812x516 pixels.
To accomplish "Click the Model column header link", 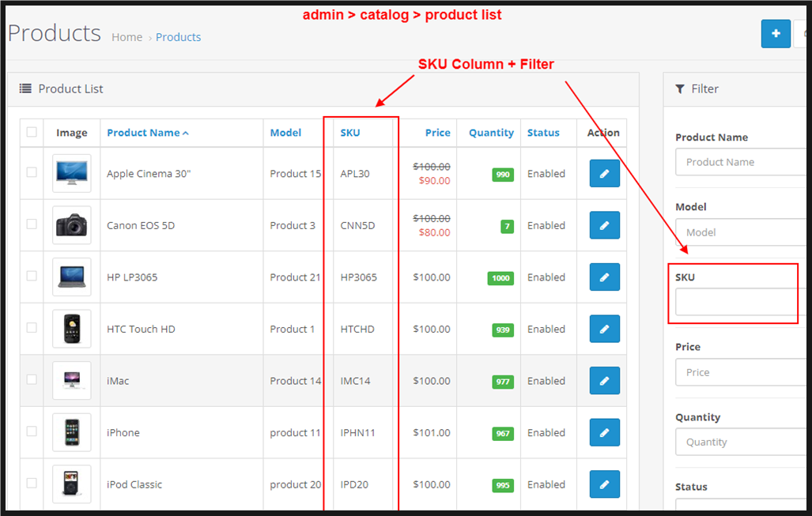I will coord(285,133).
